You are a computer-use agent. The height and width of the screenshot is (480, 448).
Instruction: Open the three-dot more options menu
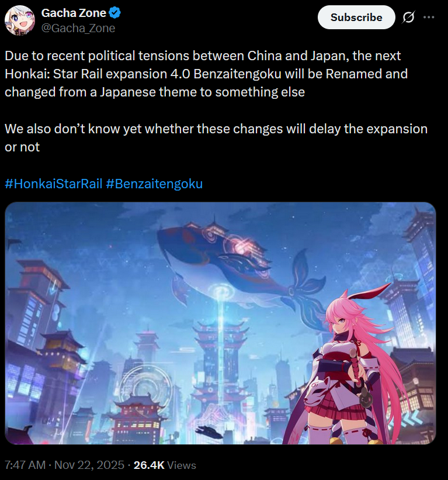[428, 17]
